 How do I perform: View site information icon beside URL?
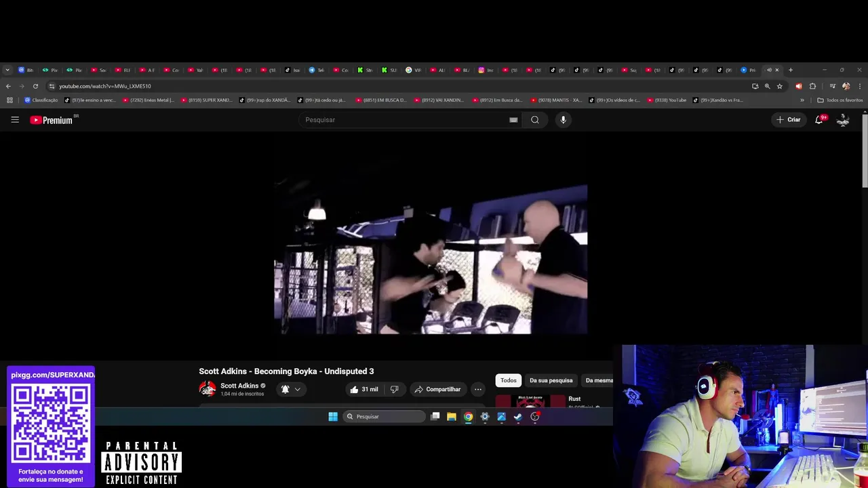(x=52, y=86)
